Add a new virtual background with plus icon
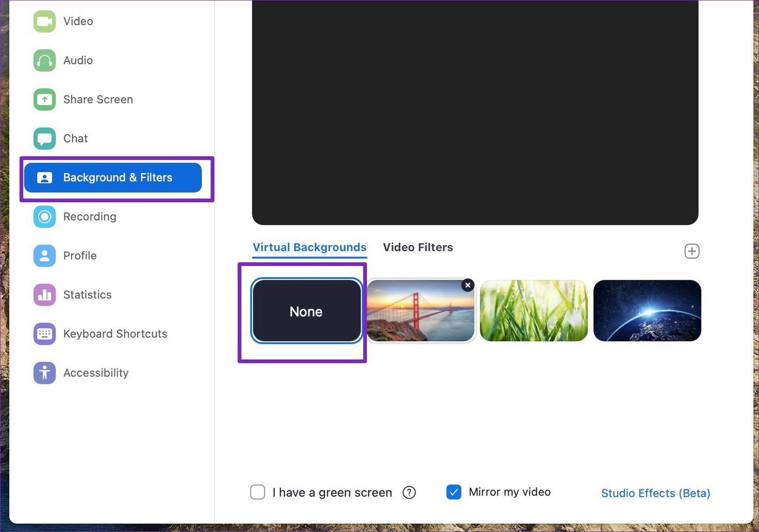 point(692,251)
